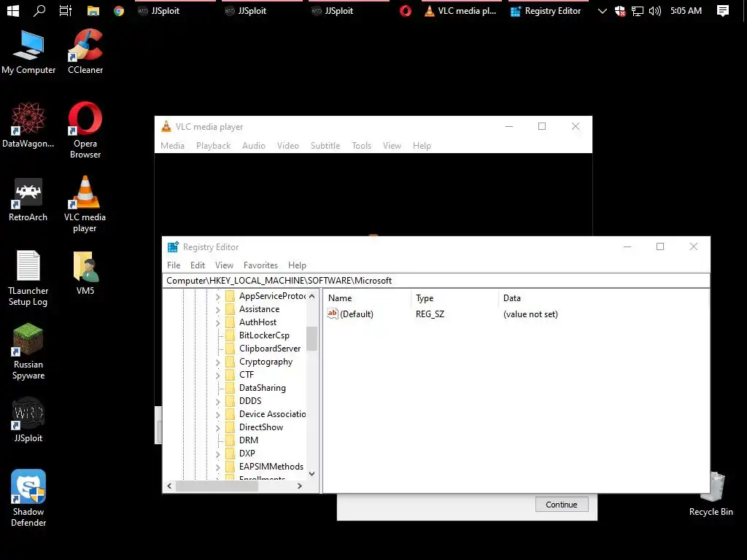Select the DataSharing registry key
The width and height of the screenshot is (747, 560).
pos(262,388)
